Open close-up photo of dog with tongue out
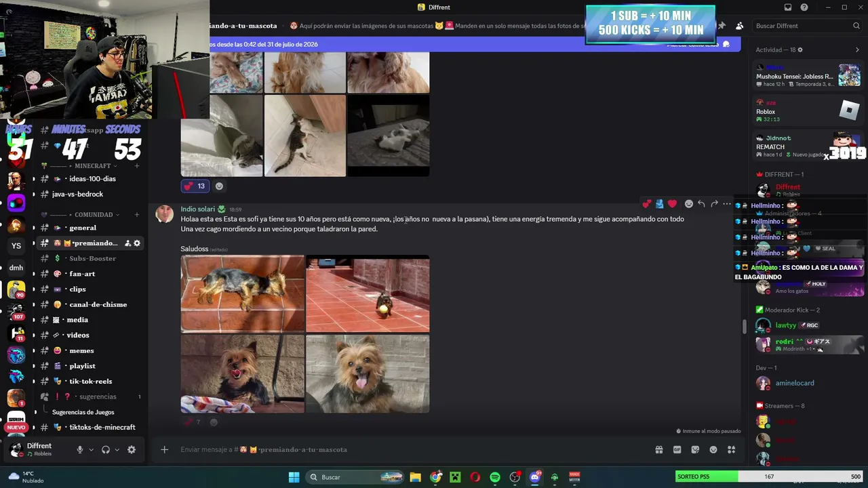This screenshot has height=488, width=868. [368, 373]
